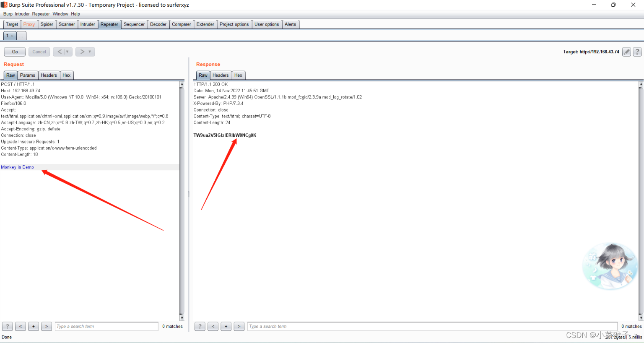The width and height of the screenshot is (644, 343).
Task: Click the 'Host: 192.168.43.74' header line
Action: (21, 91)
